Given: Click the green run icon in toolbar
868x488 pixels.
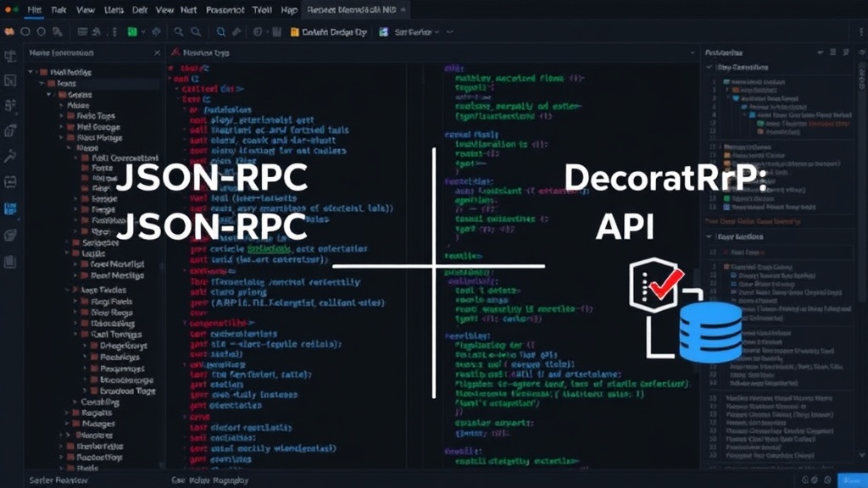Looking at the screenshot, I should pyautogui.click(x=132, y=32).
